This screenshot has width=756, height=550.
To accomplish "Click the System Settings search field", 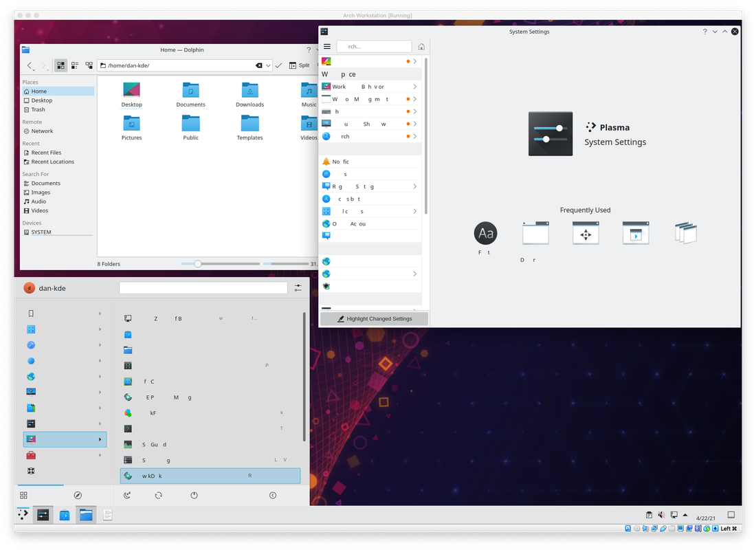I will pyautogui.click(x=374, y=47).
